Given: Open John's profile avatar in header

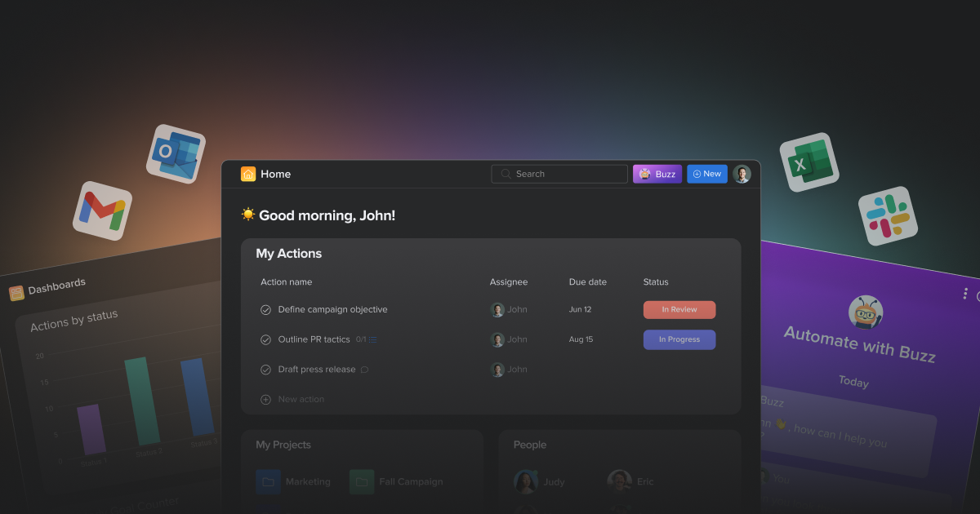Looking at the screenshot, I should click(x=742, y=174).
